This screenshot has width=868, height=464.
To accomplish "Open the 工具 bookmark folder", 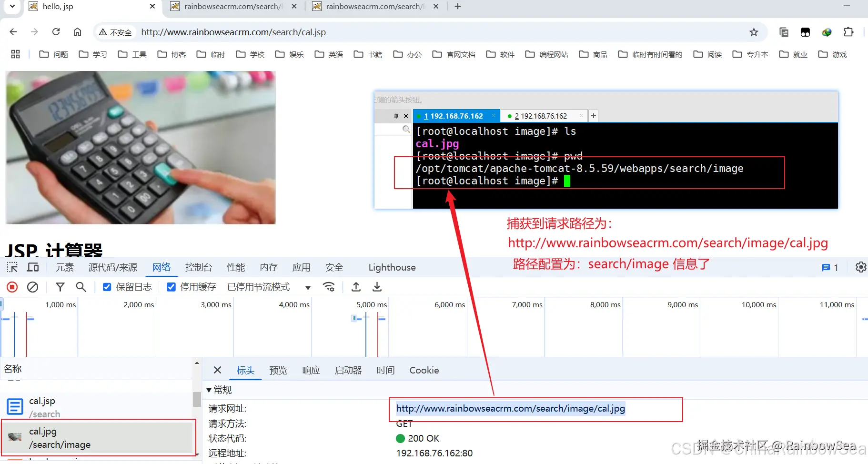I will (132, 54).
